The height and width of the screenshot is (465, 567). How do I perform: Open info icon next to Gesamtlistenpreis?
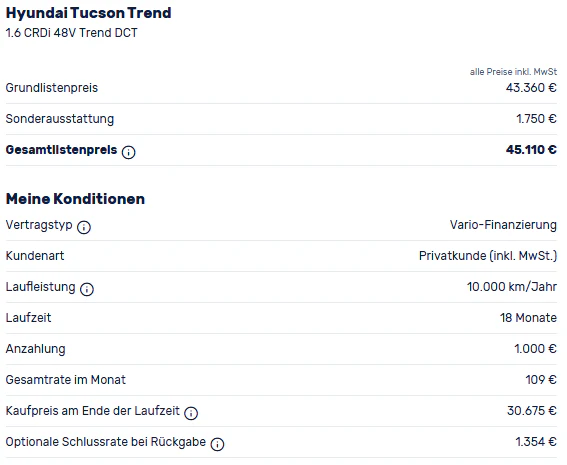pos(128,152)
